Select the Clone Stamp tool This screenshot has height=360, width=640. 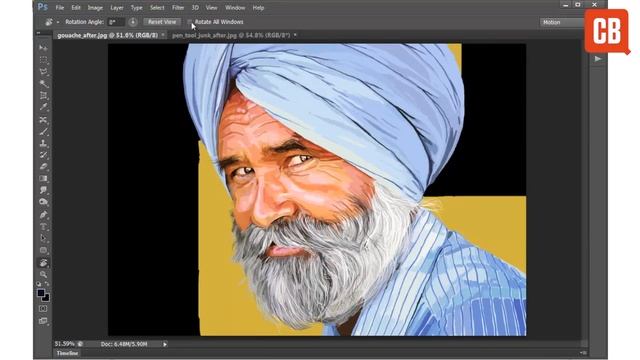pos(43,143)
